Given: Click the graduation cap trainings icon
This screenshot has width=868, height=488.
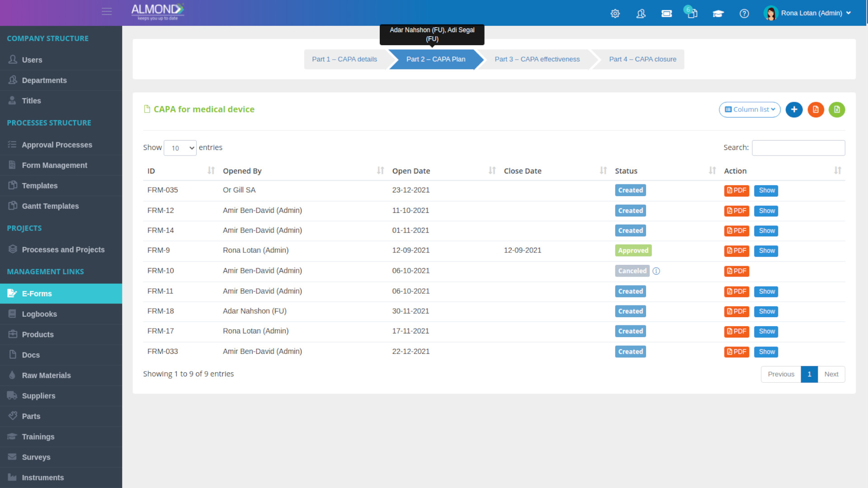Looking at the screenshot, I should (718, 14).
